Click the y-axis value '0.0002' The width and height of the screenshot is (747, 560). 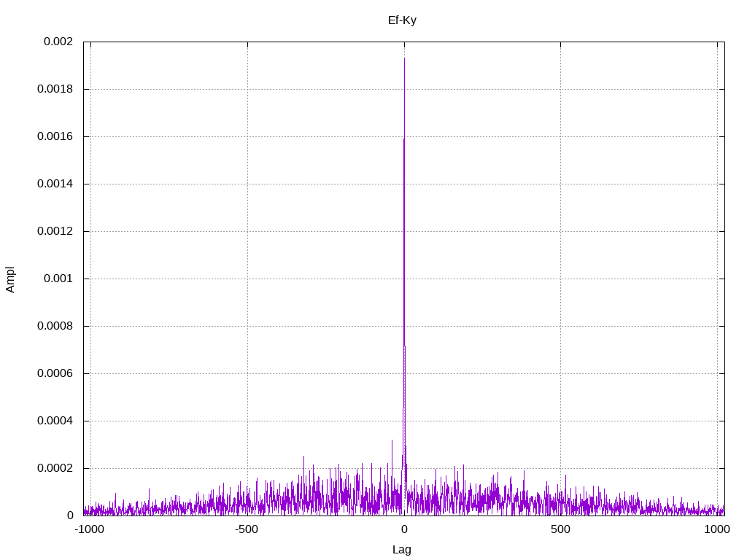tap(55, 468)
